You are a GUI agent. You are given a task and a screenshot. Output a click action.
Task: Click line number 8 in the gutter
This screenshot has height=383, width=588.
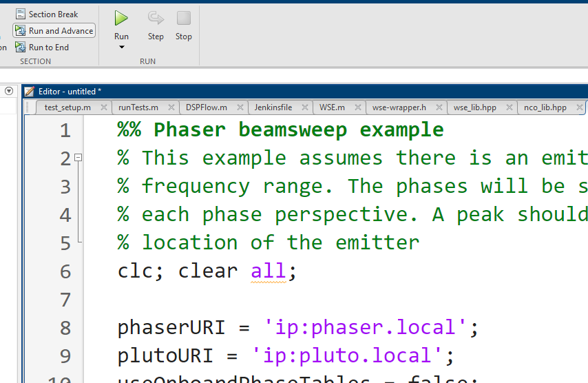tap(65, 328)
